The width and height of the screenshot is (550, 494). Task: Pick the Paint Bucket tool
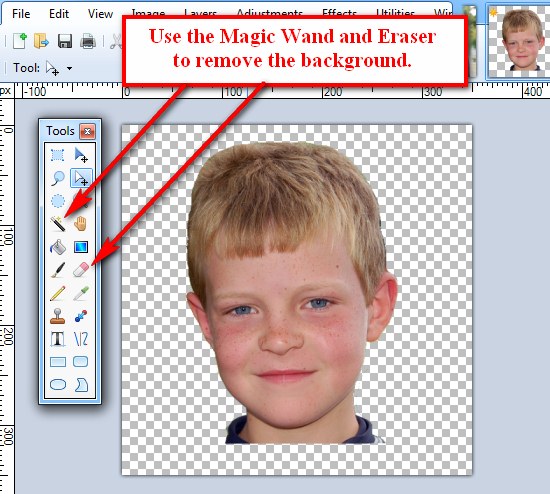58,247
